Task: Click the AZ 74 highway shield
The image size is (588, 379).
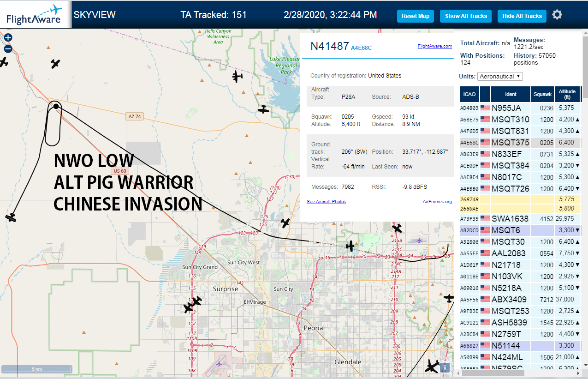Action: (x=134, y=117)
